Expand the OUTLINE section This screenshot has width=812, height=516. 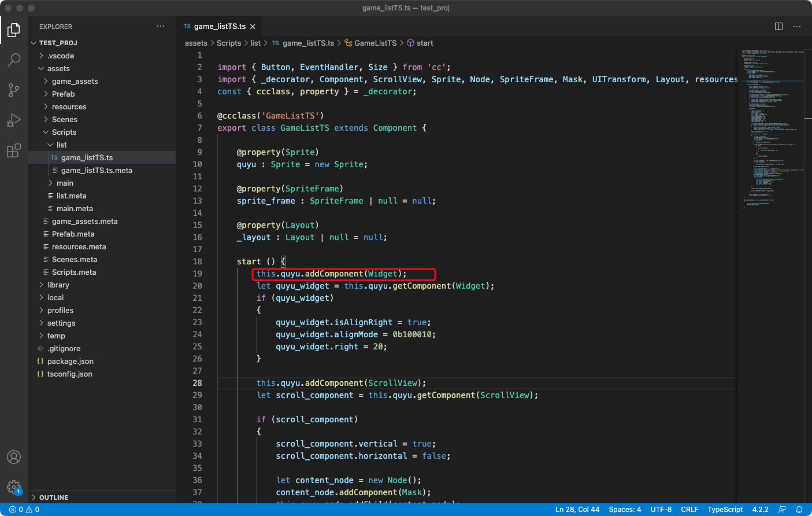[54, 497]
